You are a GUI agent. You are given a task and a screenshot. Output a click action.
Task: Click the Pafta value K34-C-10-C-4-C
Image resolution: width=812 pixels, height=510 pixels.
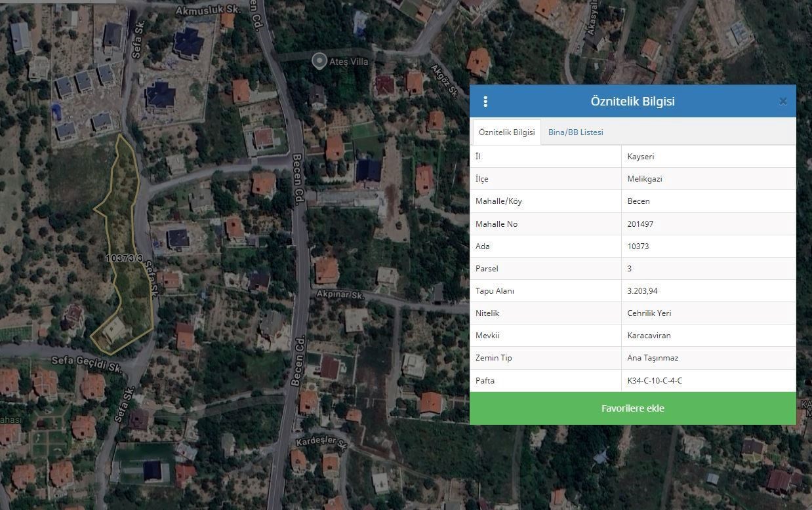coord(654,380)
